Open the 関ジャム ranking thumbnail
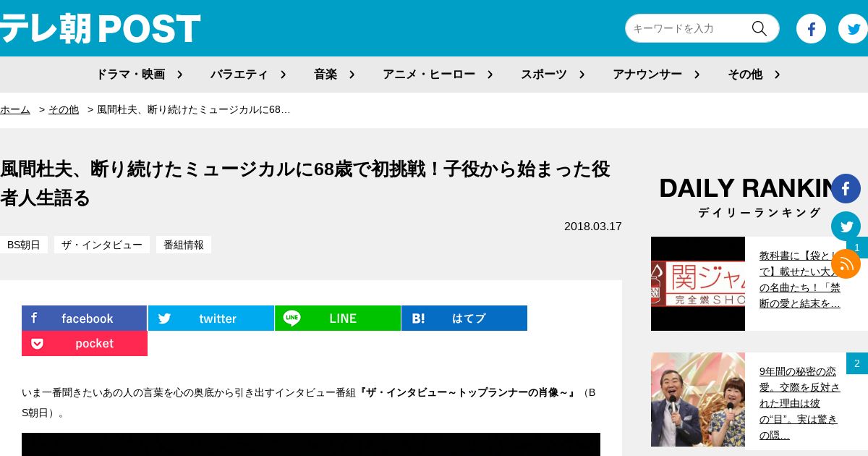 698,284
